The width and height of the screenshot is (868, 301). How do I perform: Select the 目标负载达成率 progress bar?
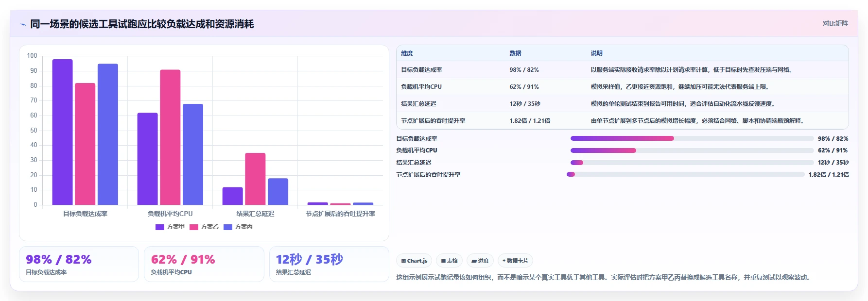pos(692,138)
